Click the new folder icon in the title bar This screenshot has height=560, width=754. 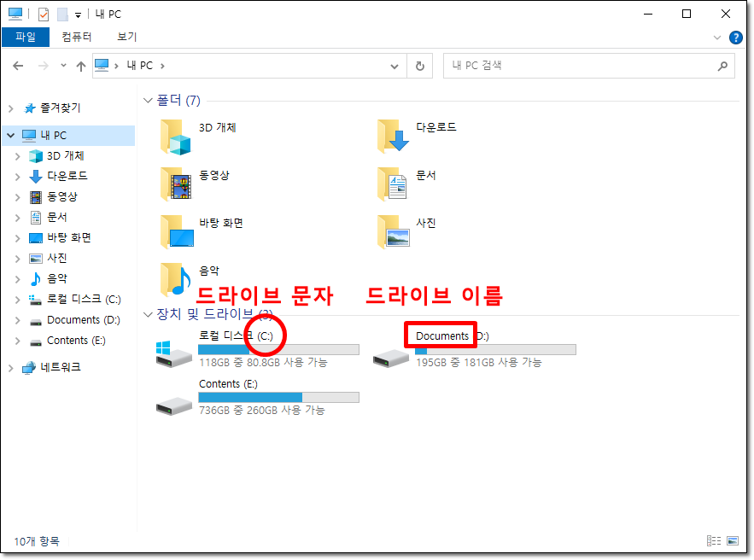coord(62,15)
